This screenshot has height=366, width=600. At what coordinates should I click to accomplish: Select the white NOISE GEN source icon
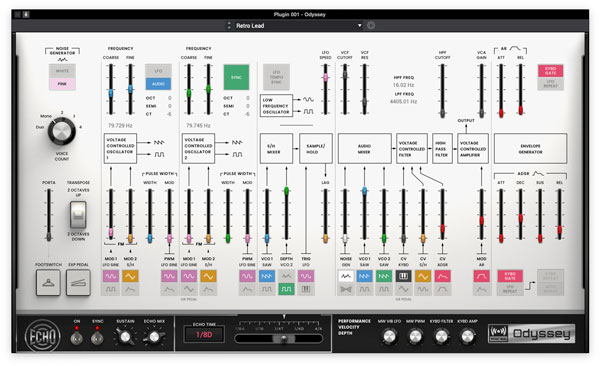tap(346, 276)
